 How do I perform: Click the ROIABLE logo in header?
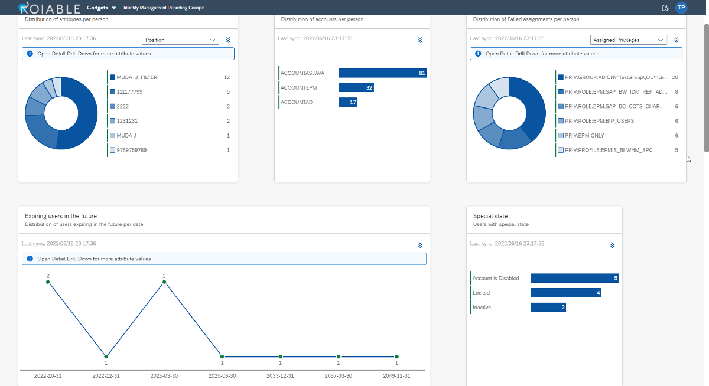point(49,8)
